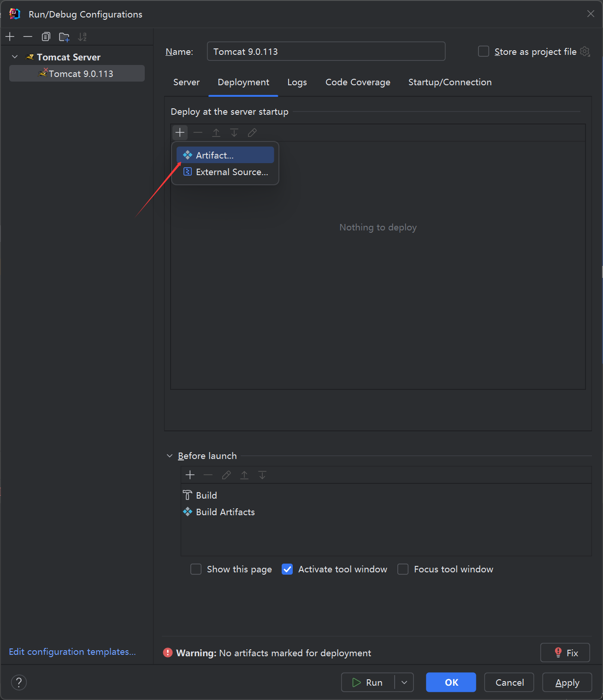603x700 pixels.
Task: Create new folder for configurations
Action: [x=64, y=37]
